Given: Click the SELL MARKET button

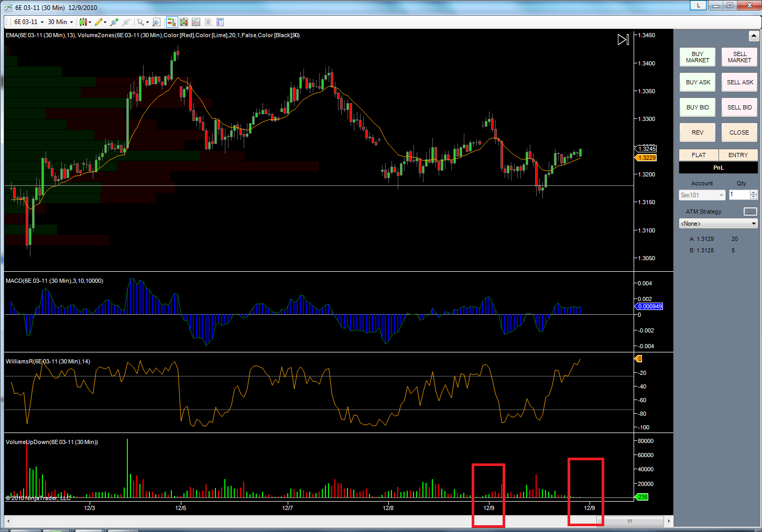Looking at the screenshot, I should pos(739,57).
